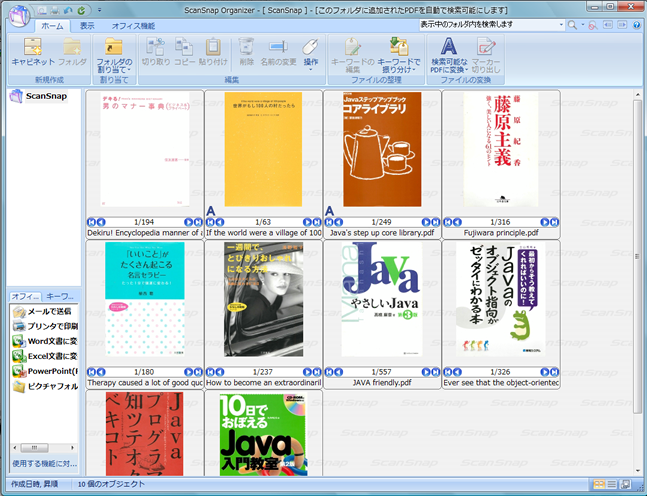Create a new cabinet with キャビネット
The width and height of the screenshot is (647, 496).
[33, 52]
